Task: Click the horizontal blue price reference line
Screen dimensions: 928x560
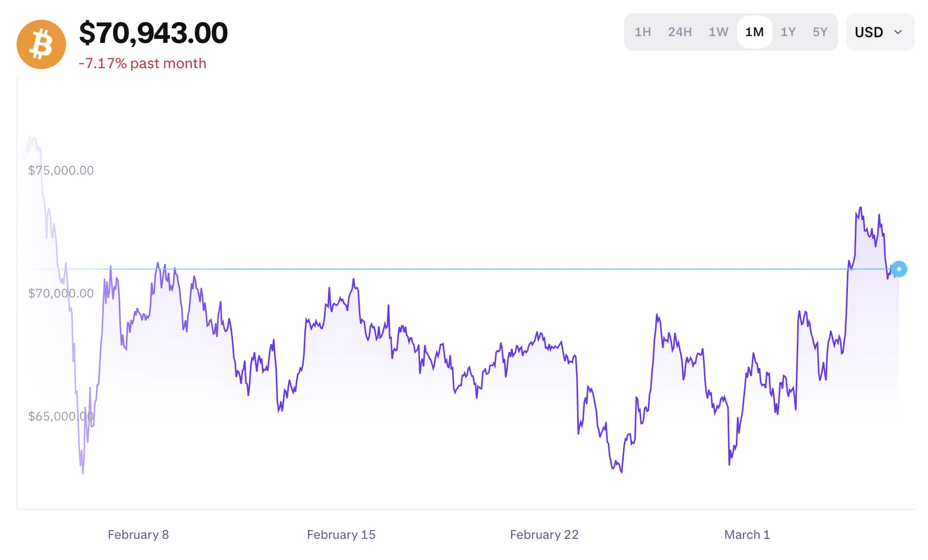Action: coord(465,269)
